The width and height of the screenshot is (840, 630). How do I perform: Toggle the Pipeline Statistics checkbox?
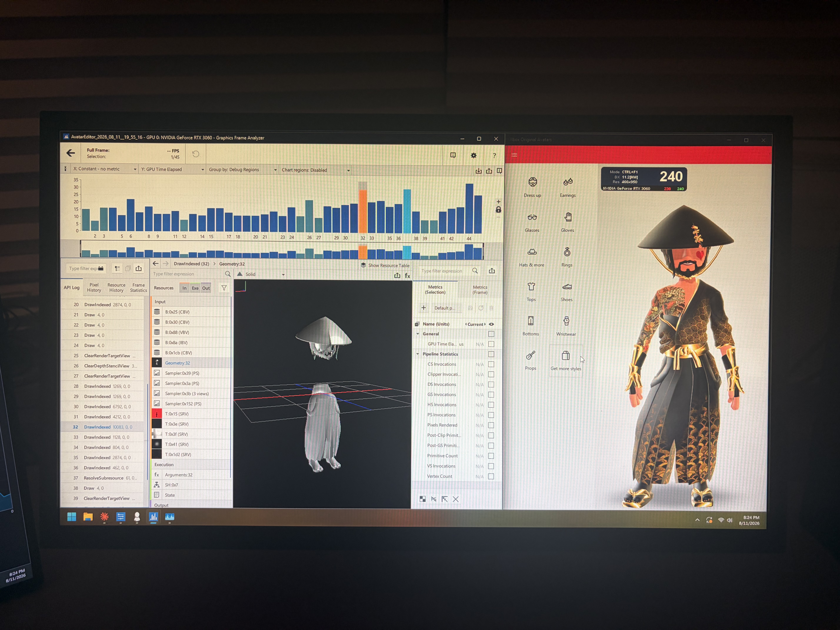coord(491,354)
